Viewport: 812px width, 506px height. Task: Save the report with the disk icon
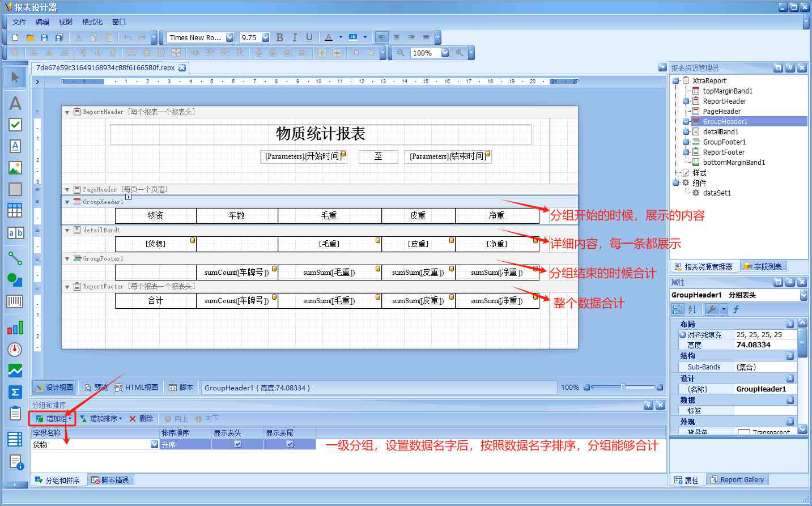pos(45,38)
